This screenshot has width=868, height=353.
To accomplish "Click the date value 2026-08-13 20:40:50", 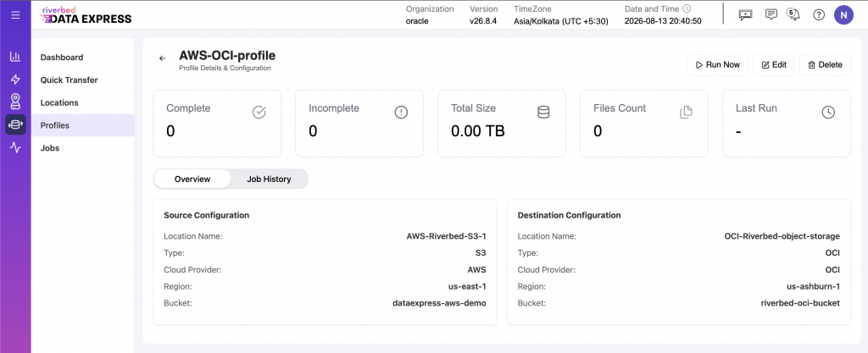I will point(663,21).
